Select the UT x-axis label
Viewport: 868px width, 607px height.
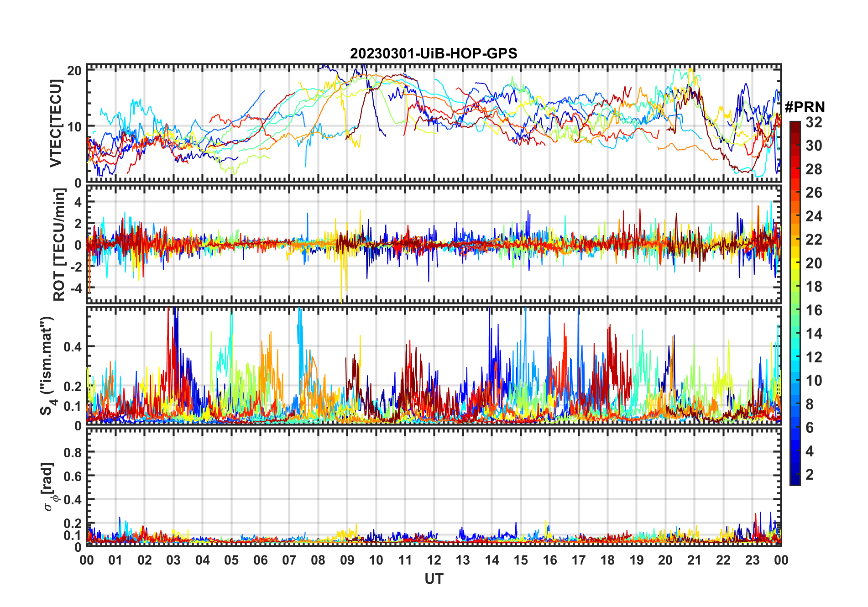[x=434, y=579]
